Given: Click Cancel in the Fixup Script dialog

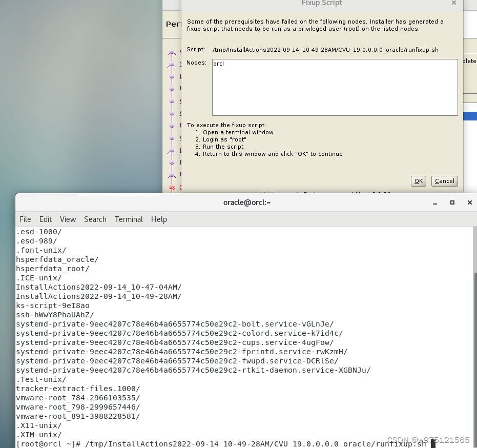Looking at the screenshot, I should pyautogui.click(x=444, y=181).
